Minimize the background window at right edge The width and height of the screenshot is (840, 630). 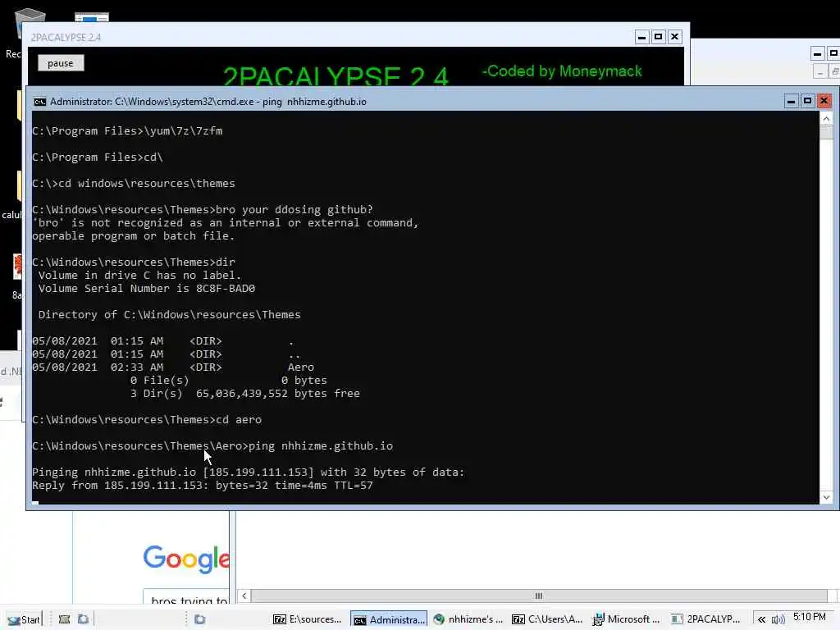(x=817, y=53)
